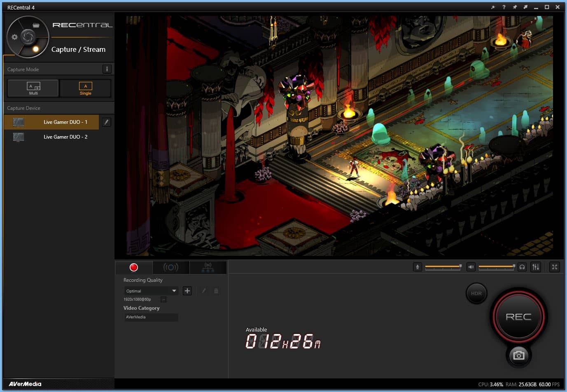567x392 pixels.
Task: Click the Video Category AVerMedia field
Action: (151, 317)
